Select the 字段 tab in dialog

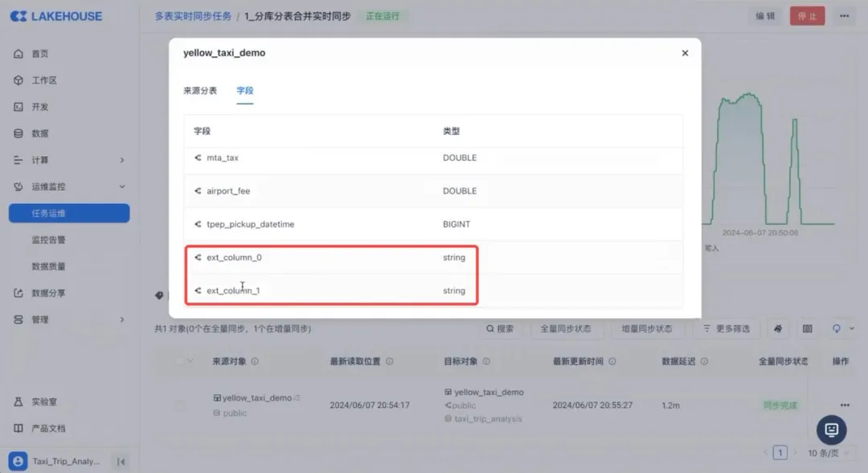click(x=245, y=91)
